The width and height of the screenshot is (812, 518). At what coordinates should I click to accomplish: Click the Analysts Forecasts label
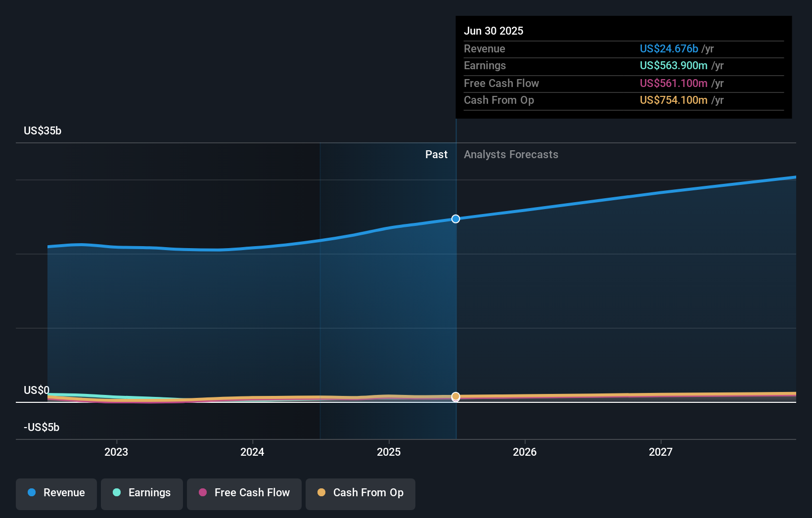tap(511, 154)
